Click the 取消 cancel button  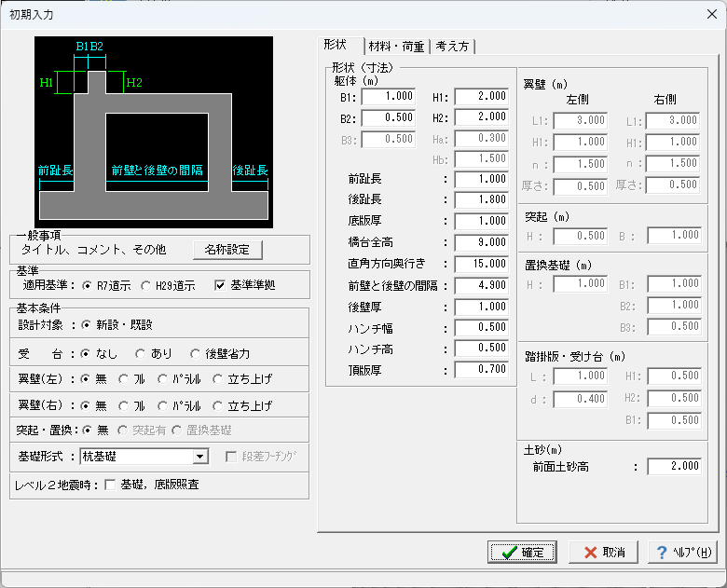coord(603,552)
